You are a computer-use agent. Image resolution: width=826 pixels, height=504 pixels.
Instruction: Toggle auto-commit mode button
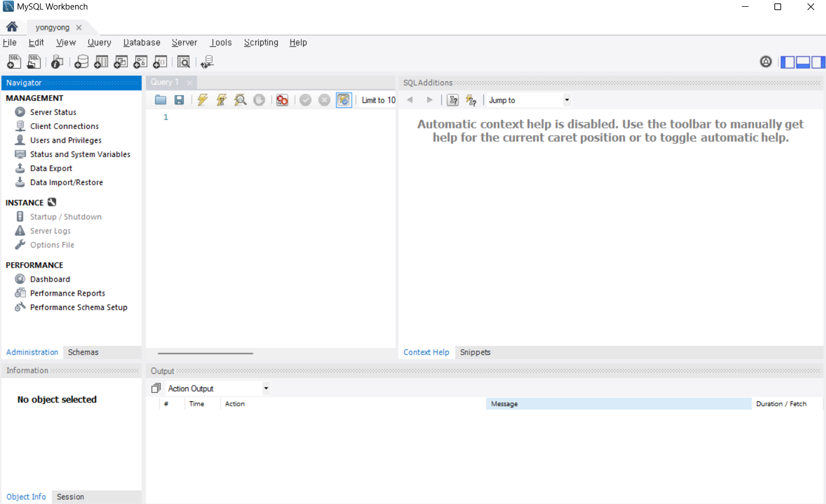pos(343,100)
